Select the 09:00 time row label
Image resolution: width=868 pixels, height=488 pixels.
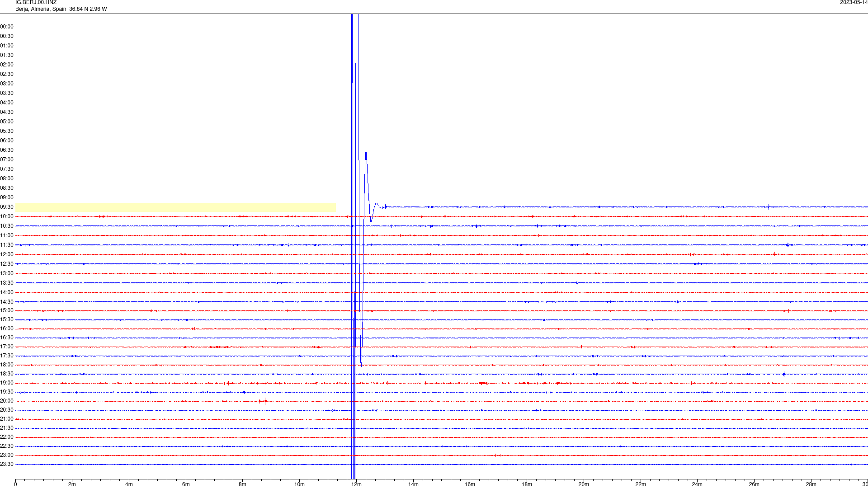click(x=7, y=197)
